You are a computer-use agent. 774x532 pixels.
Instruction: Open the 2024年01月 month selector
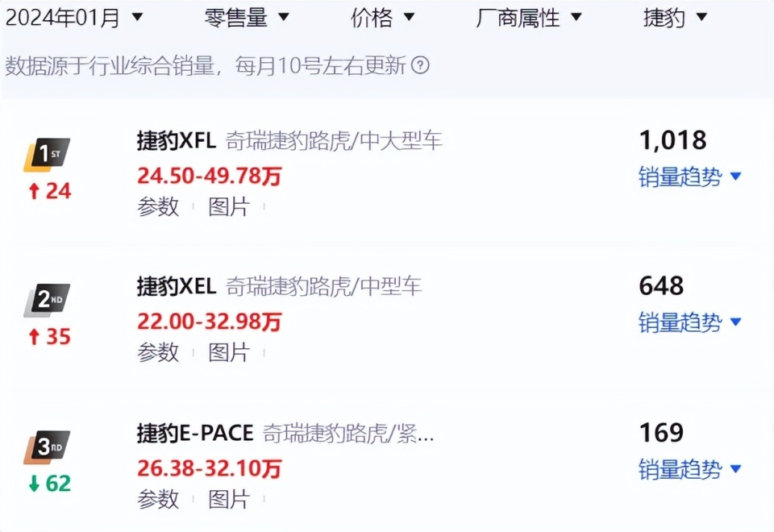(77, 17)
